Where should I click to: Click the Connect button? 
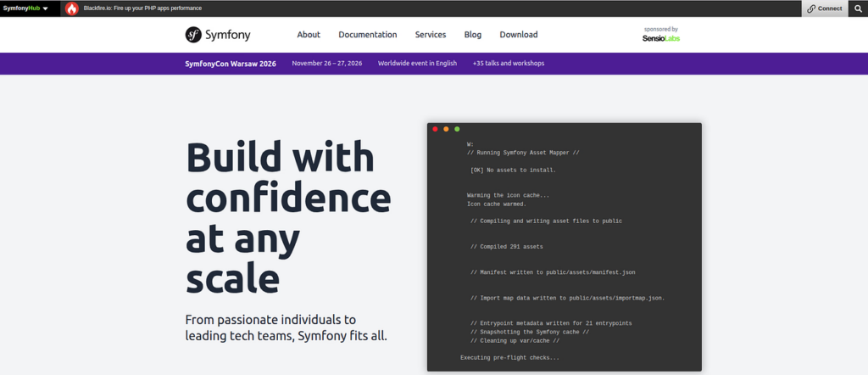(x=824, y=8)
